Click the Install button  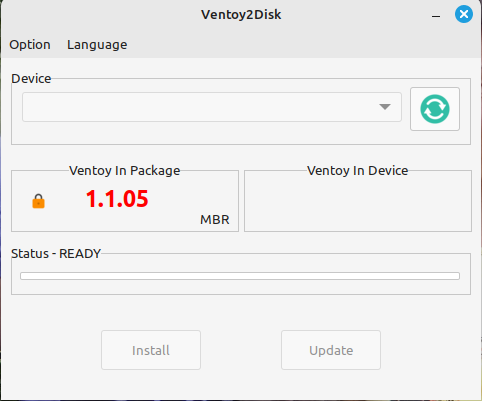(151, 350)
